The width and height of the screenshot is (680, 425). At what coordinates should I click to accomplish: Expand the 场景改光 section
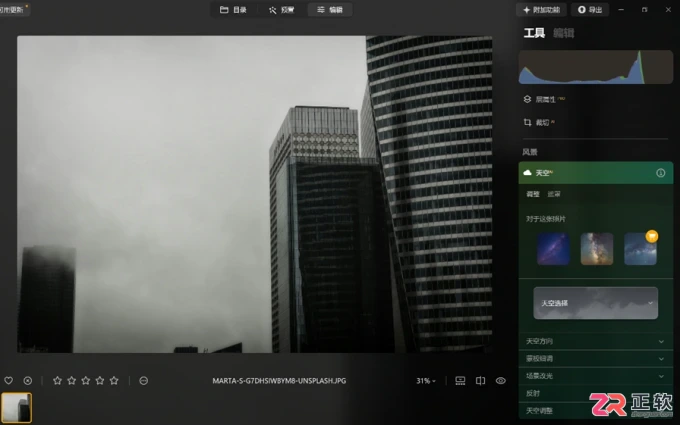pos(595,376)
